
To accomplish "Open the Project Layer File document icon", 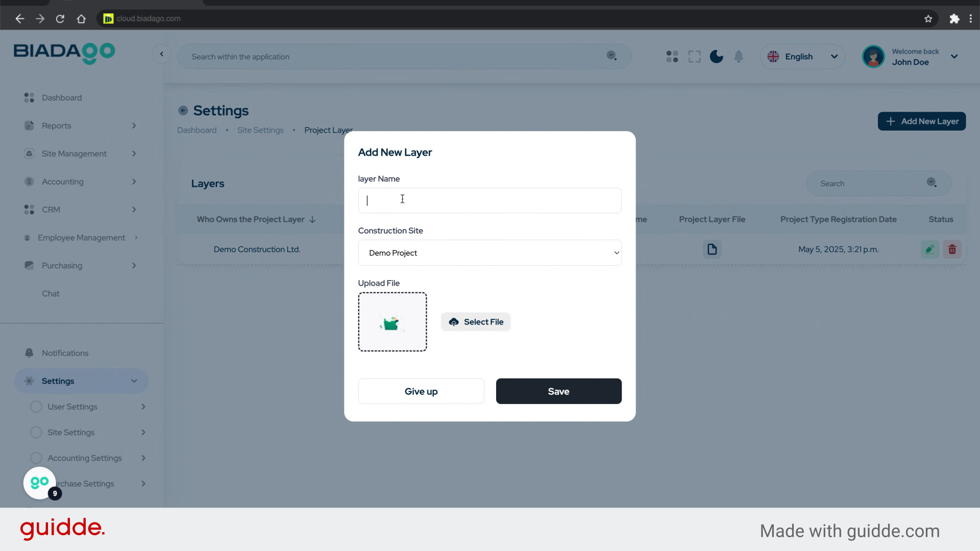I will tap(712, 249).
